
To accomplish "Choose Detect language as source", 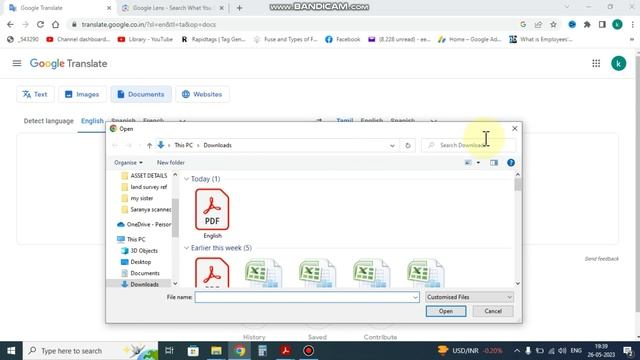I will point(49,121).
